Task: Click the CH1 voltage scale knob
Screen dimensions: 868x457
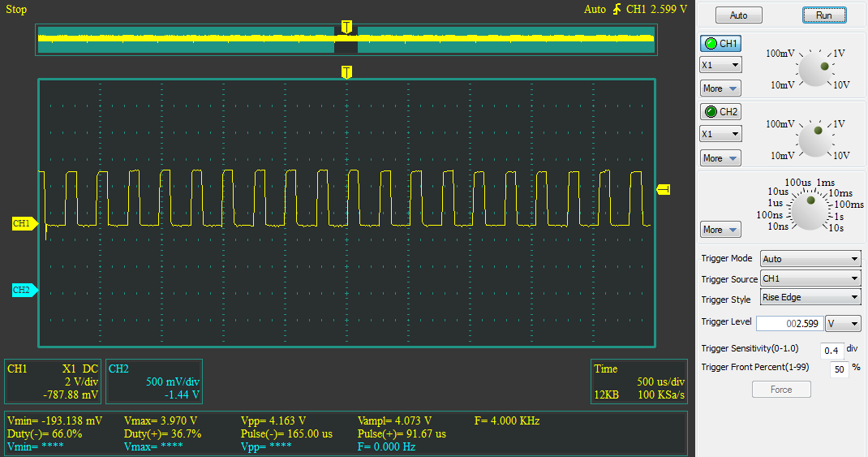Action: click(814, 71)
